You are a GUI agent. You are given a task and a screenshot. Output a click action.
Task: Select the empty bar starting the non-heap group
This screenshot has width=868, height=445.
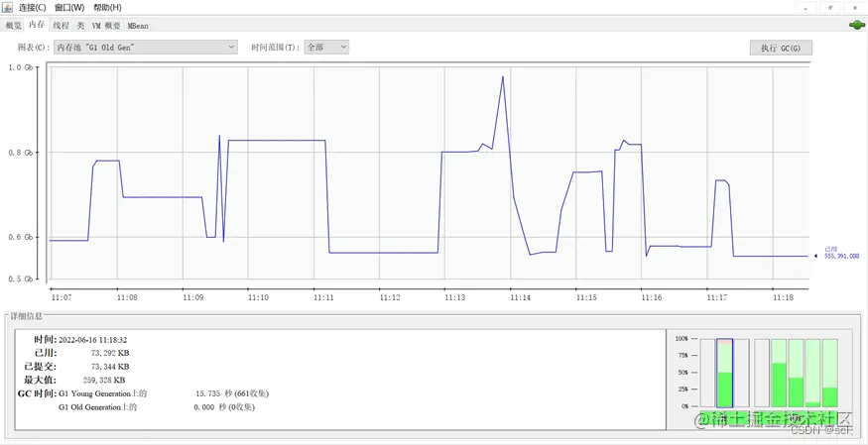pos(762,373)
